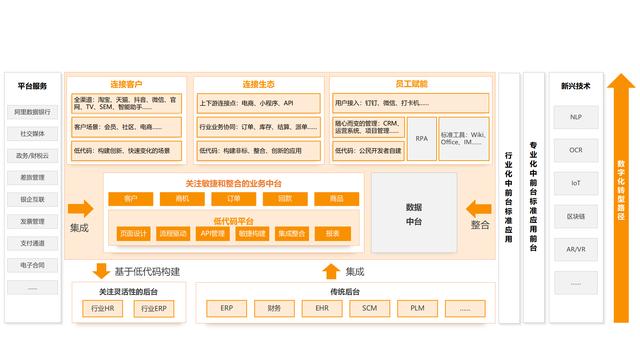Click the orange 客户 block

point(131,199)
